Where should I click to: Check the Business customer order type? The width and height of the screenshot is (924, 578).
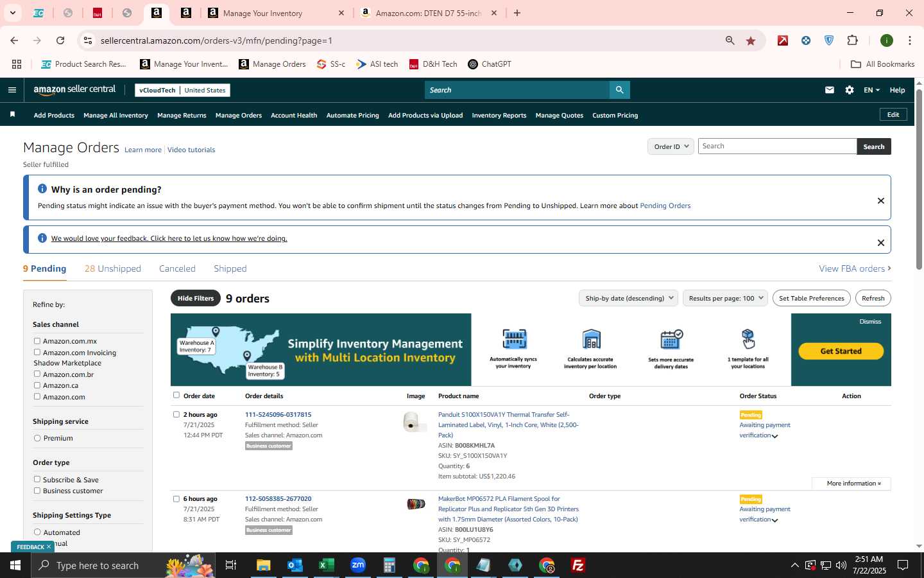tap(37, 491)
